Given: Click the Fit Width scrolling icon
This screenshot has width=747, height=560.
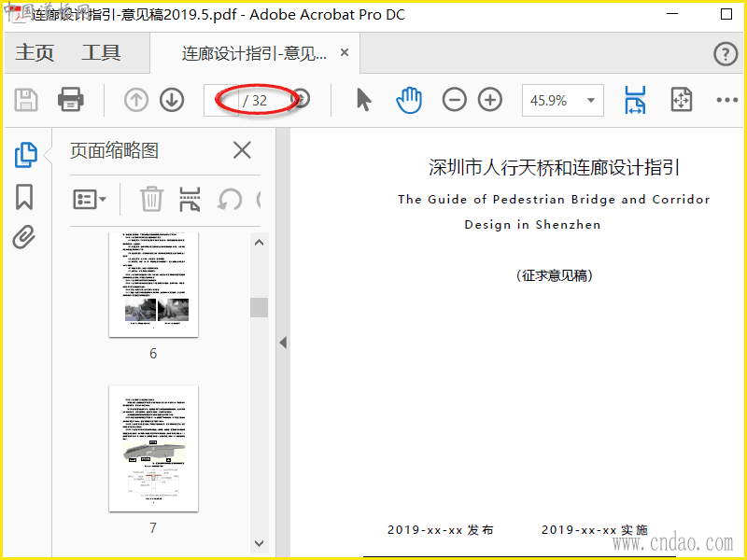Looking at the screenshot, I should 635,100.
